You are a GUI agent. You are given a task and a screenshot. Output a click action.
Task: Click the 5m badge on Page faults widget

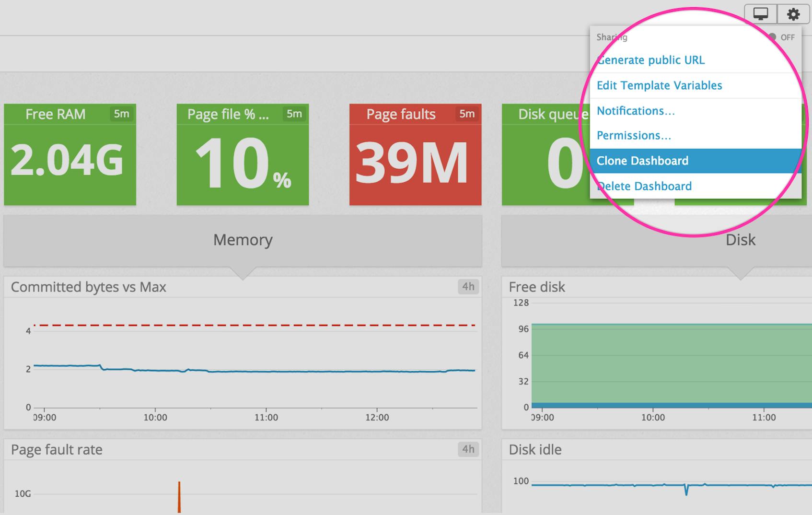467,114
